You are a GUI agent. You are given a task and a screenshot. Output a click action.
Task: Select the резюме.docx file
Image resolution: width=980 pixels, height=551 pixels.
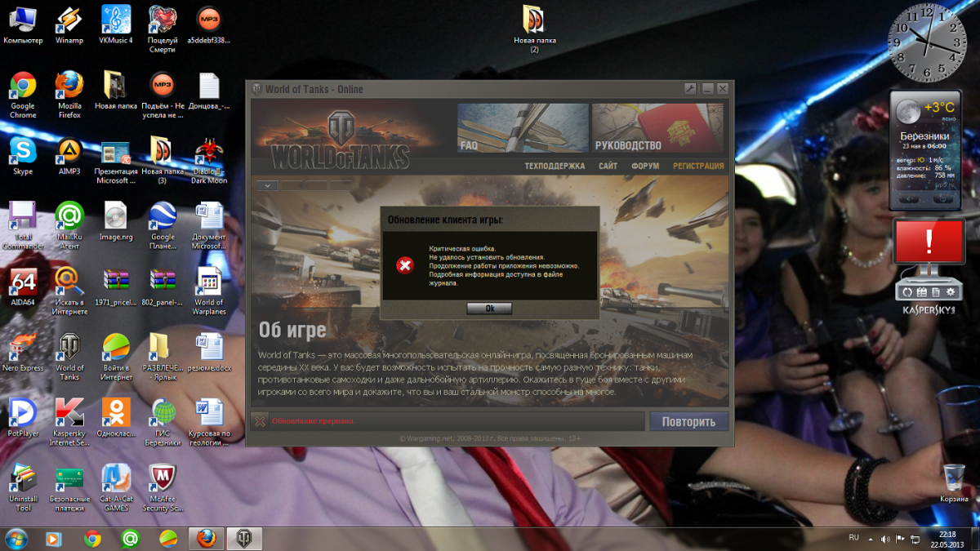tap(209, 352)
